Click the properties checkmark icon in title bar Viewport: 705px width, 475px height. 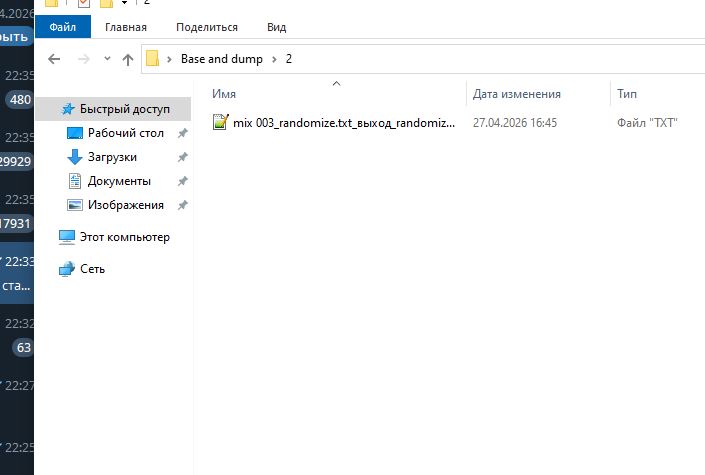[x=84, y=4]
